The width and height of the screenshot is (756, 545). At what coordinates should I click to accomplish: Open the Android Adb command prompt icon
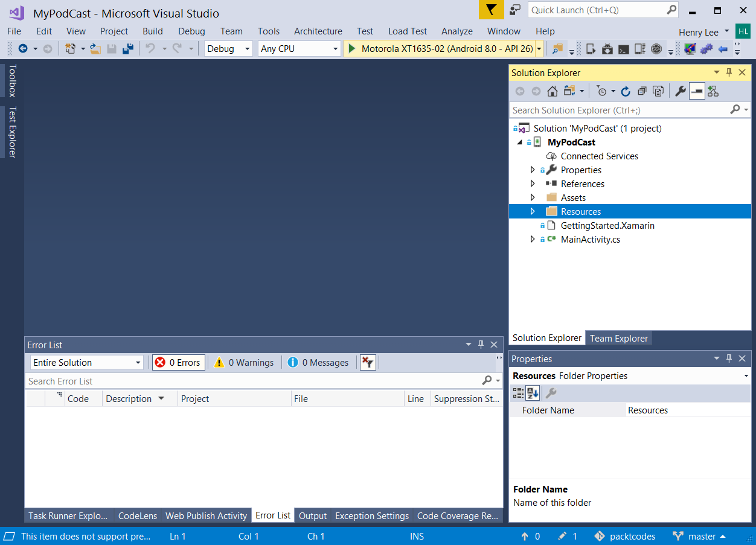coord(624,49)
